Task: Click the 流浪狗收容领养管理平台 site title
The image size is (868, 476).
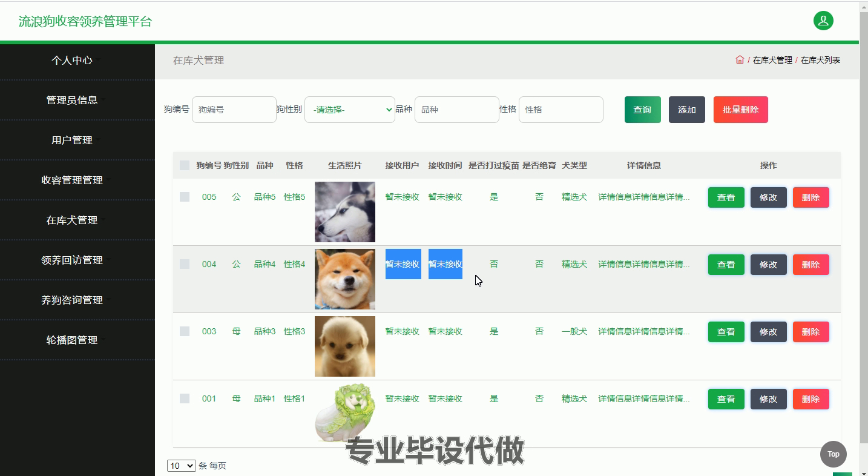Action: tap(85, 21)
